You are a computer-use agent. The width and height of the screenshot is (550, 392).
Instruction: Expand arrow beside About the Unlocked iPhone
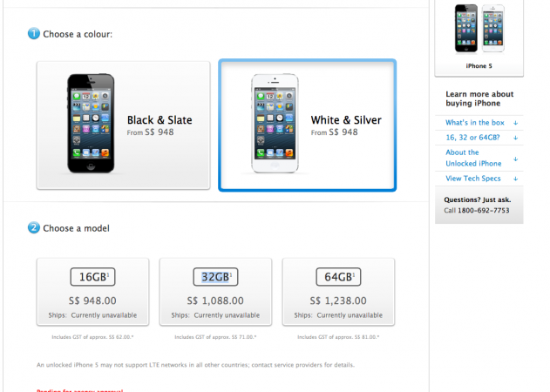click(516, 159)
